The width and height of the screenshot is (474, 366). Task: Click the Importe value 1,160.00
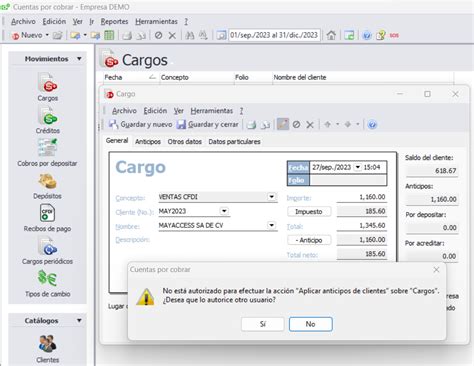coord(361,197)
